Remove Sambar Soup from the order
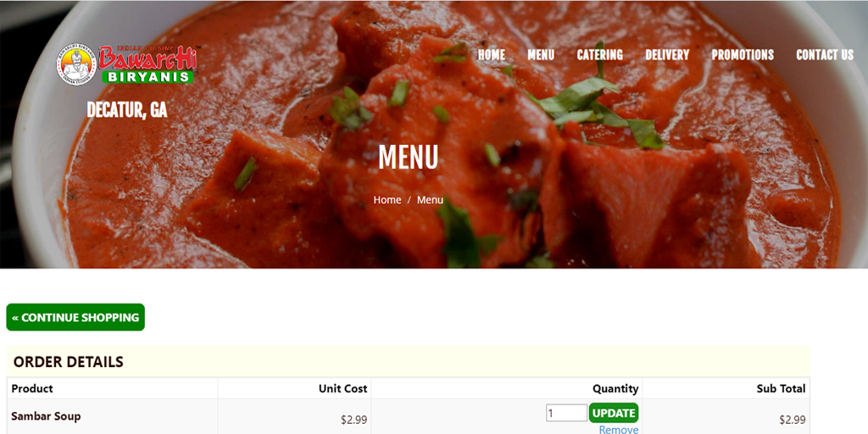This screenshot has height=434, width=868. pos(618,429)
